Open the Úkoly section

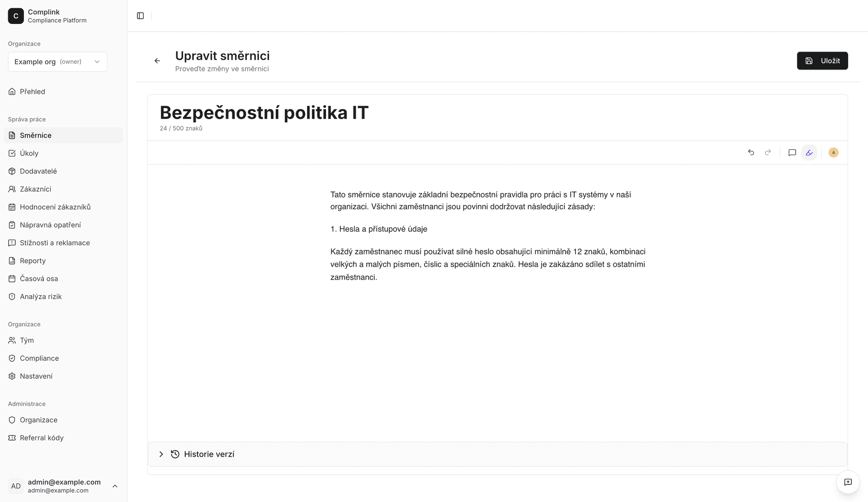coord(29,153)
